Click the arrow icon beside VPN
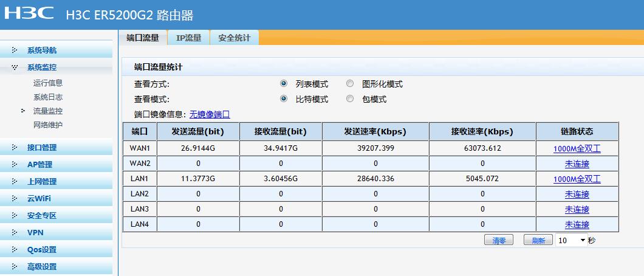This screenshot has width=644, height=276. click(15, 232)
